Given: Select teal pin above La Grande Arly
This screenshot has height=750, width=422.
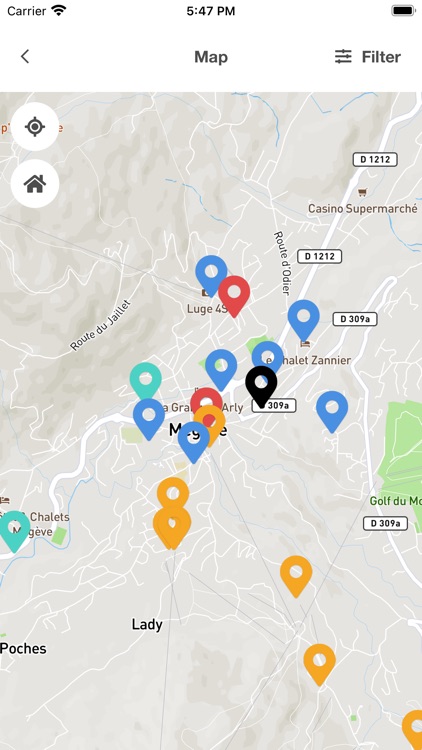Looking at the screenshot, I should tap(145, 381).
